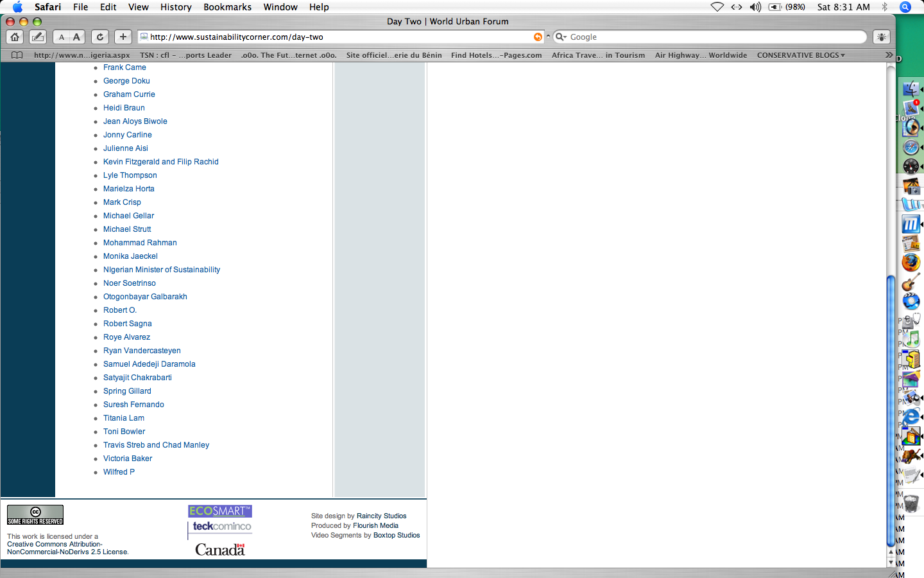Open the Window menu

click(x=280, y=7)
